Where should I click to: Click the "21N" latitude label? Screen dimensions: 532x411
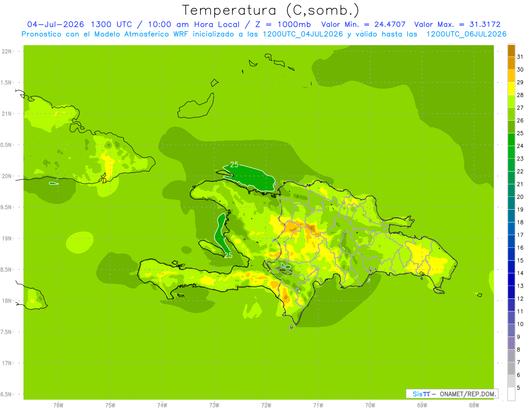(x=7, y=114)
